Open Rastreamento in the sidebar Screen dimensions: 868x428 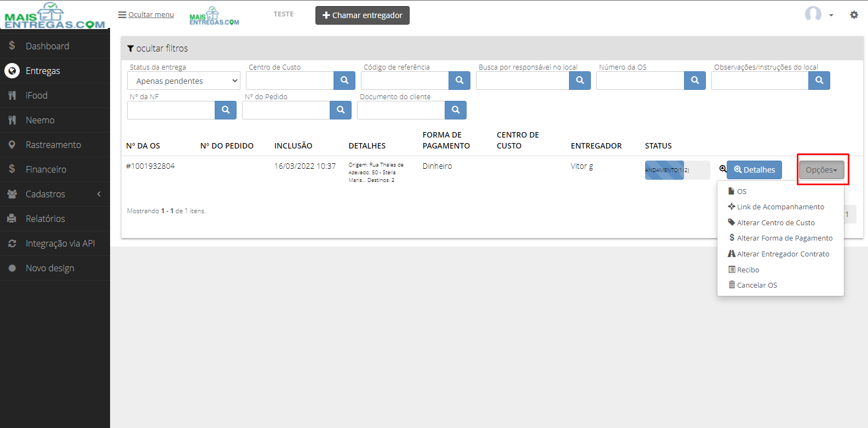[55, 145]
